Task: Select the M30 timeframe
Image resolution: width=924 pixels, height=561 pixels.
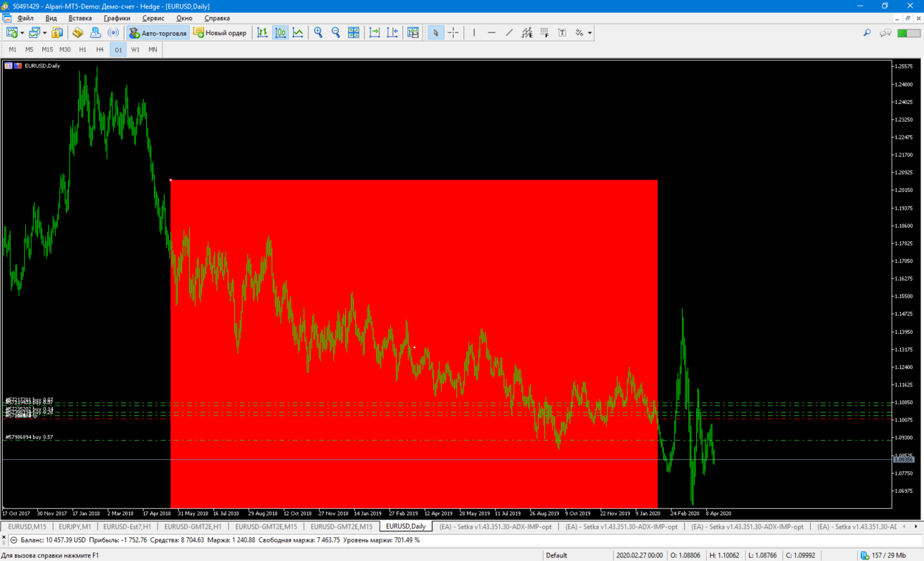Action: [x=65, y=49]
